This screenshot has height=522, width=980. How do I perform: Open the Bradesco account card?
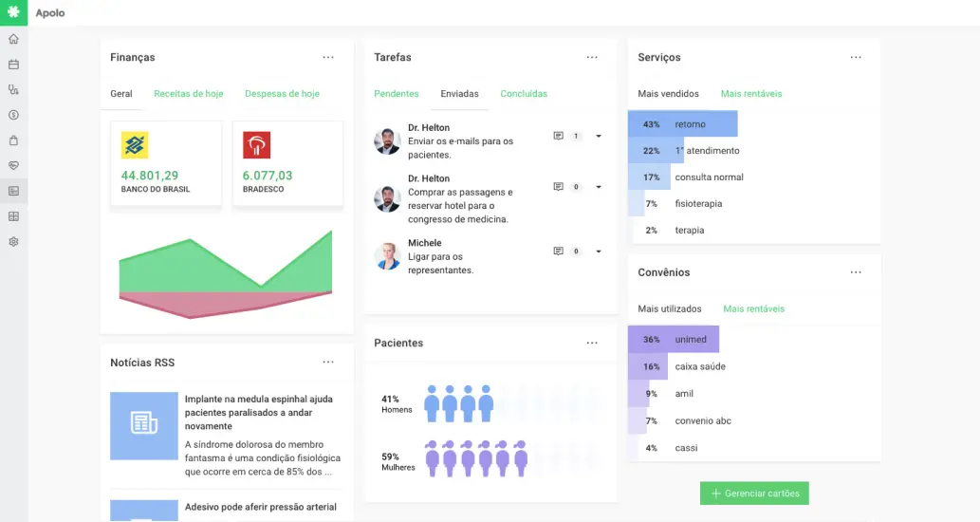(287, 163)
